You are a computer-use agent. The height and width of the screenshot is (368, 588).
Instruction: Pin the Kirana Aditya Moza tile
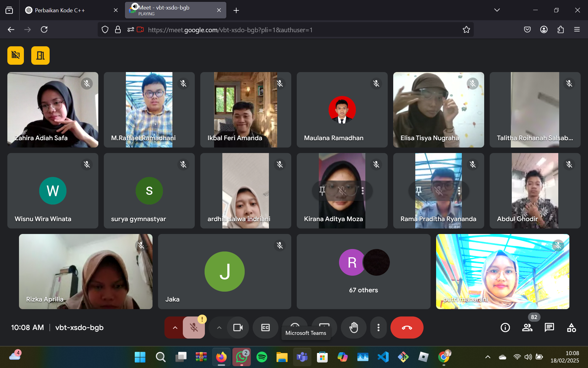(x=322, y=191)
